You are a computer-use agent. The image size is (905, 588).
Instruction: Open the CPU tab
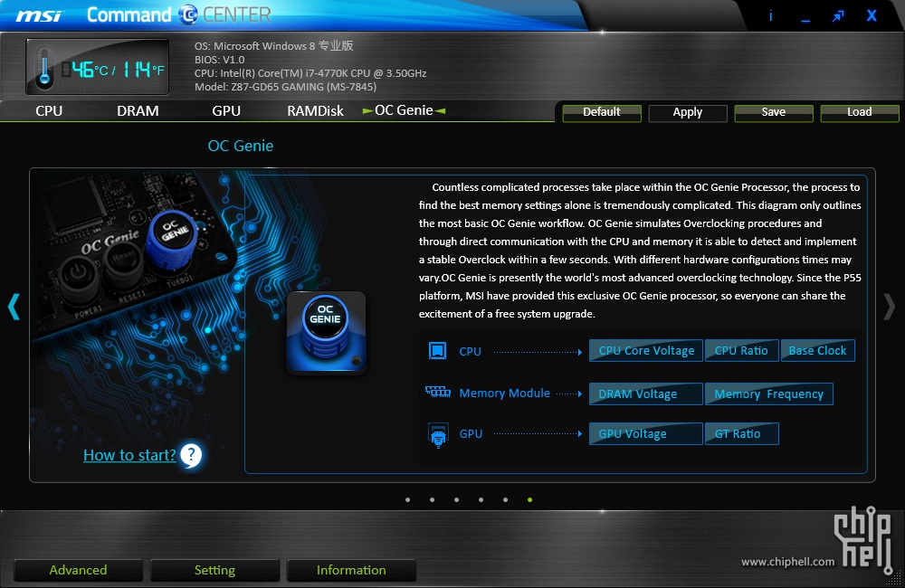coord(49,110)
